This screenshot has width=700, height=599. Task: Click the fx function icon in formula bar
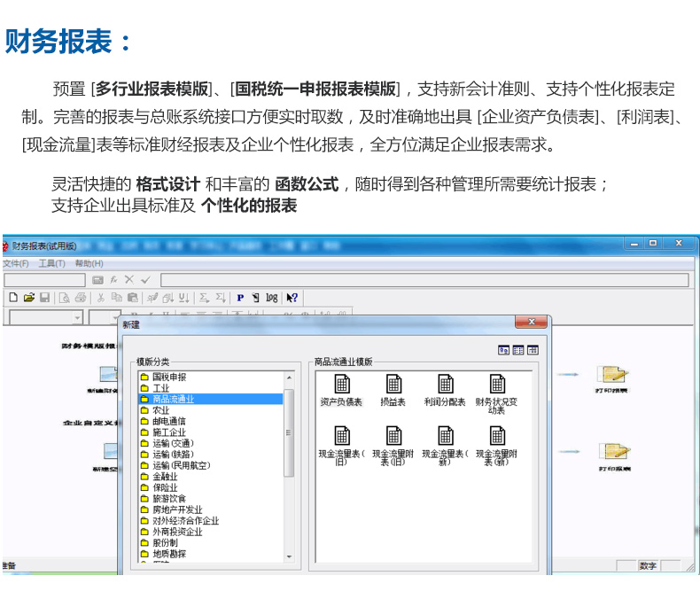(113, 280)
